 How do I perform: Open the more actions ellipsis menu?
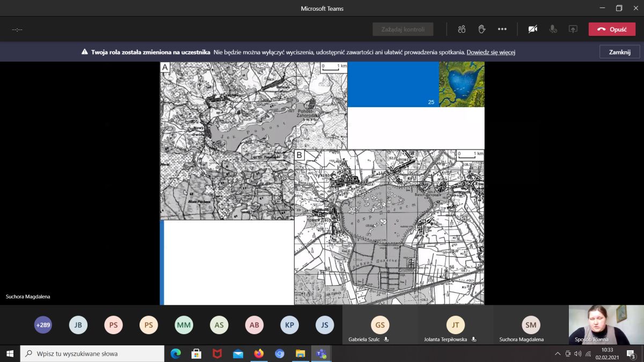click(502, 29)
